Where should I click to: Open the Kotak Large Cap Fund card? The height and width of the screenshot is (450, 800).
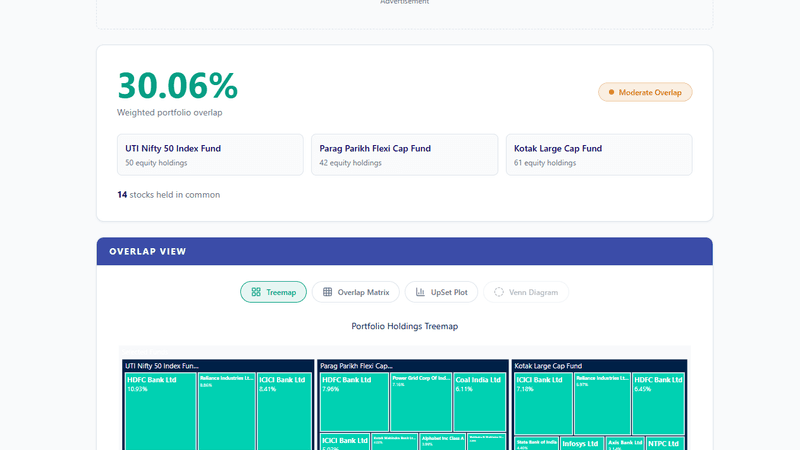coord(599,155)
